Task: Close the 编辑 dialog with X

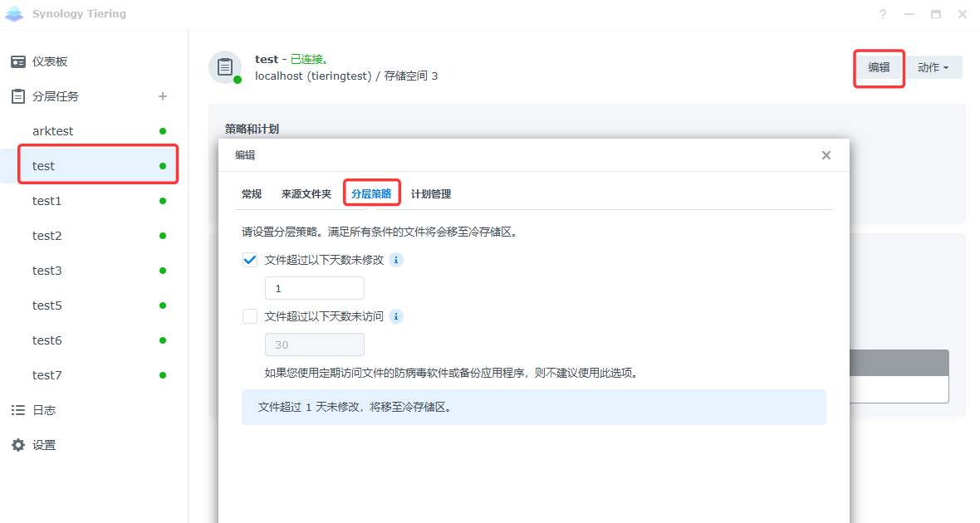Action: [x=826, y=155]
